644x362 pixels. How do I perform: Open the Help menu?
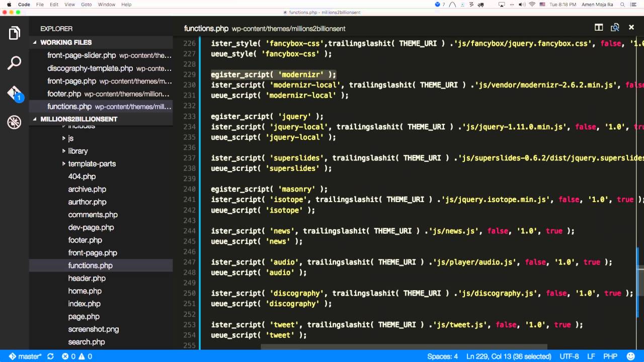[126, 5]
